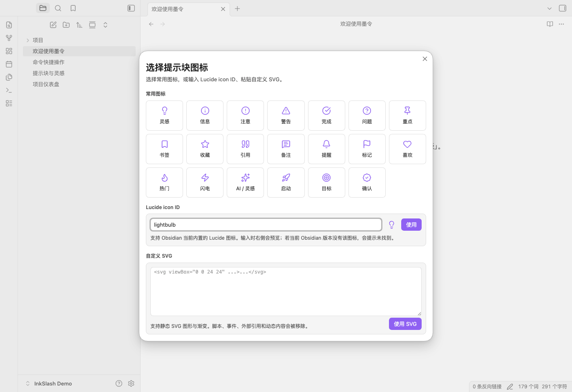This screenshot has height=392, width=572.
Task: Choose the 热门 flame icon tile
Action: (x=164, y=183)
